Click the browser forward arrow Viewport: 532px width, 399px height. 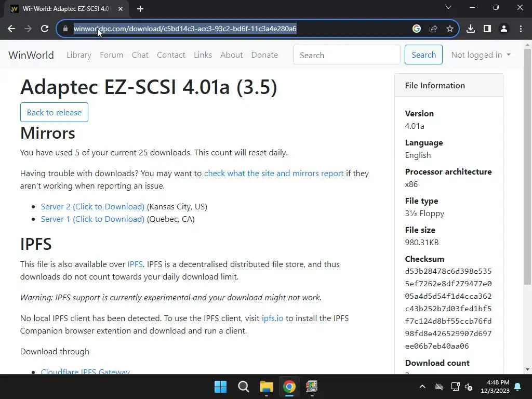coord(28,29)
